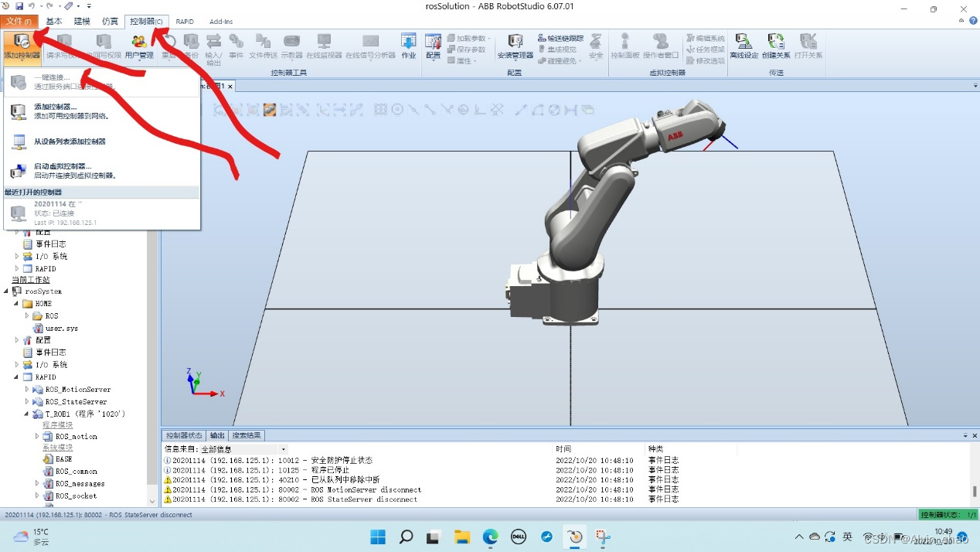Viewport: 980px width, 552px height.
Task: Select 添加控制器... from the dropdown menu
Action: (102, 111)
